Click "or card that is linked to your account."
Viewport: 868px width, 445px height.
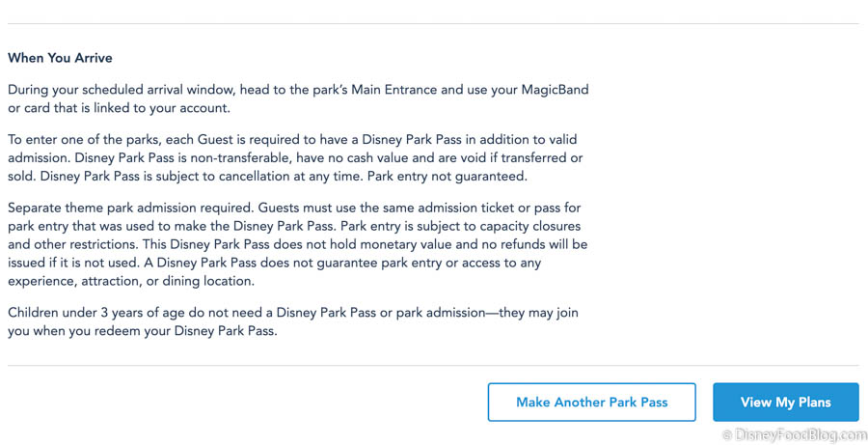[119, 108]
